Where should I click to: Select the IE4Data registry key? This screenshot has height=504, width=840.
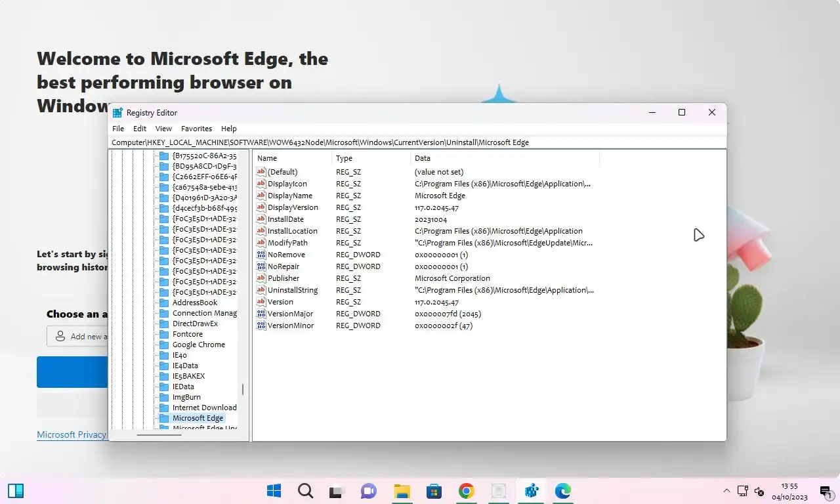(185, 366)
